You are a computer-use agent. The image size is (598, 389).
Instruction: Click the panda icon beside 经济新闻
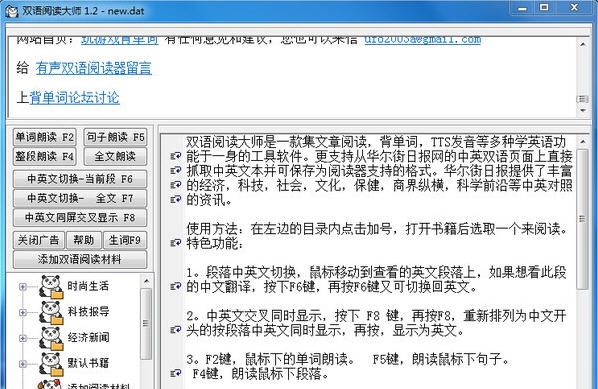[x=51, y=338]
